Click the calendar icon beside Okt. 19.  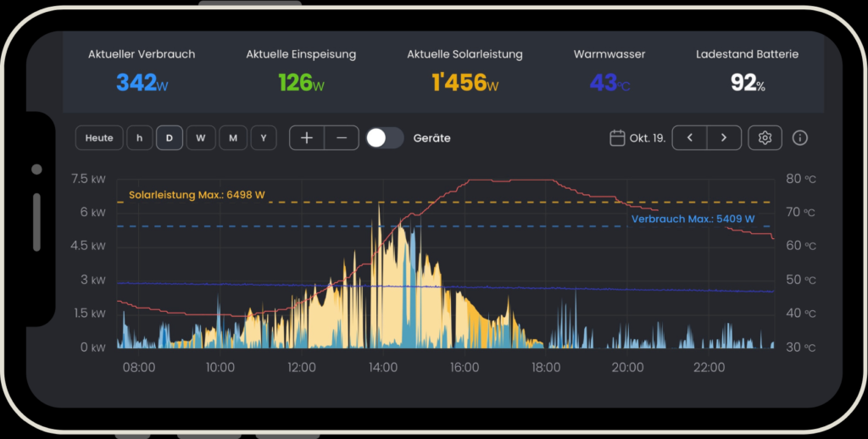617,138
